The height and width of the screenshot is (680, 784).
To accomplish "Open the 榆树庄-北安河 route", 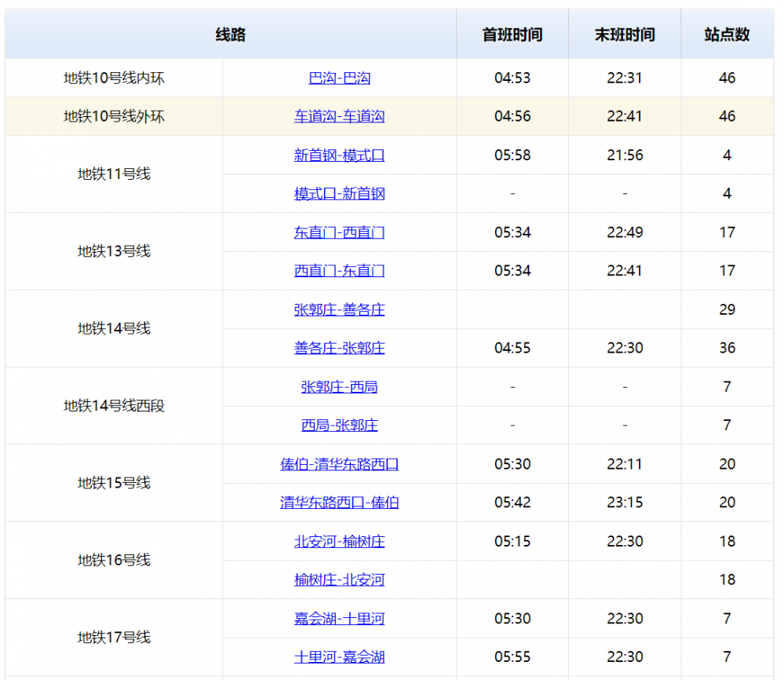I will click(x=339, y=580).
